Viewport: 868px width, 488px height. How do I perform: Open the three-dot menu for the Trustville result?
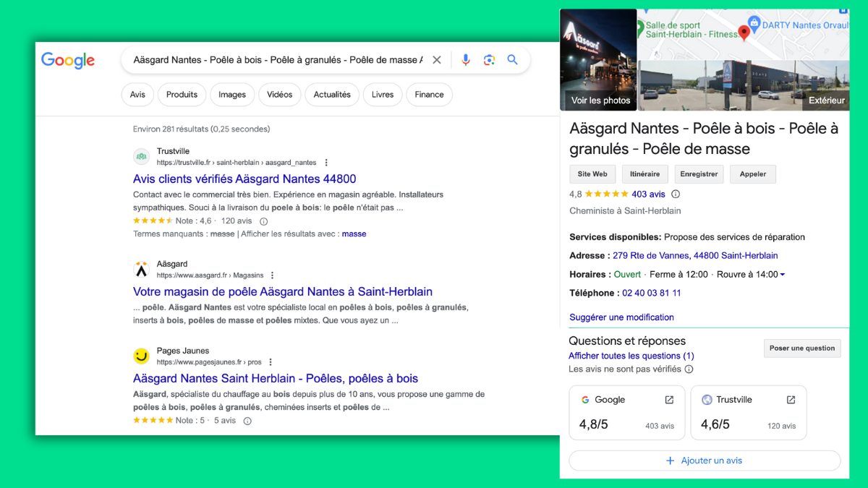[x=326, y=163]
